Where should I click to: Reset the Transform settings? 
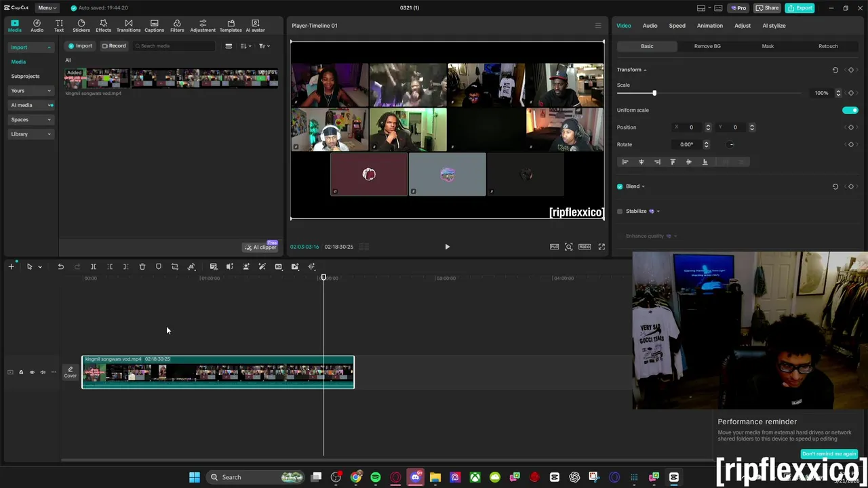(x=835, y=70)
